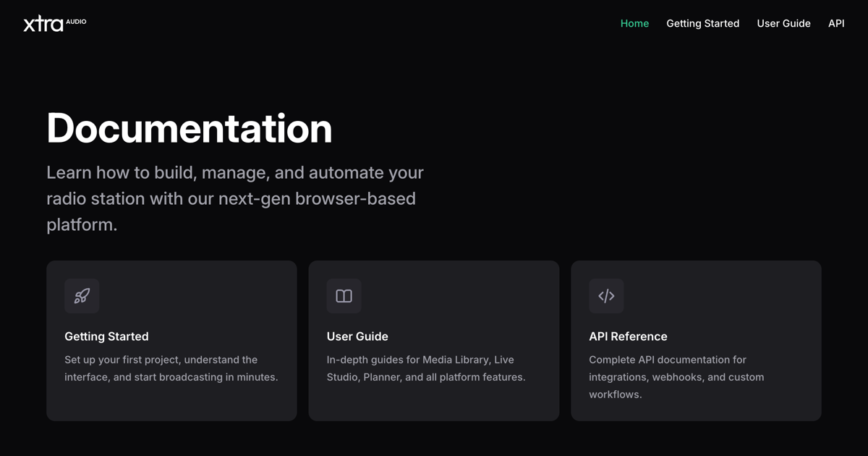Click text 'interface, and start broadcasting in minutes.'
The height and width of the screenshot is (456, 868).
coord(171,377)
